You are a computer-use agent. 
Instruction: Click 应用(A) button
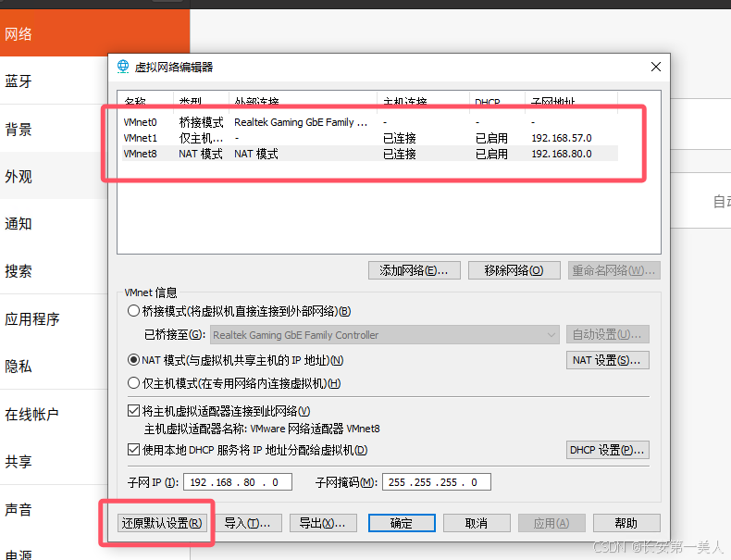point(551,523)
